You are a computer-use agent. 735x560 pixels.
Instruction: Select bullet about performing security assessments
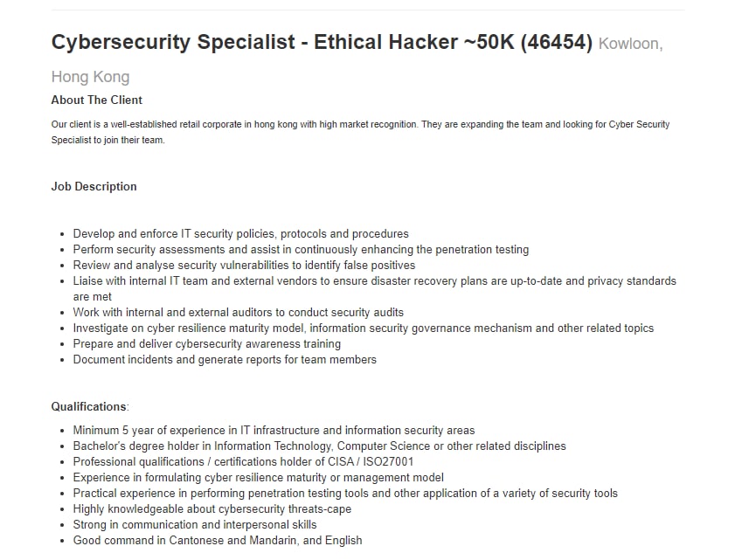pos(301,250)
